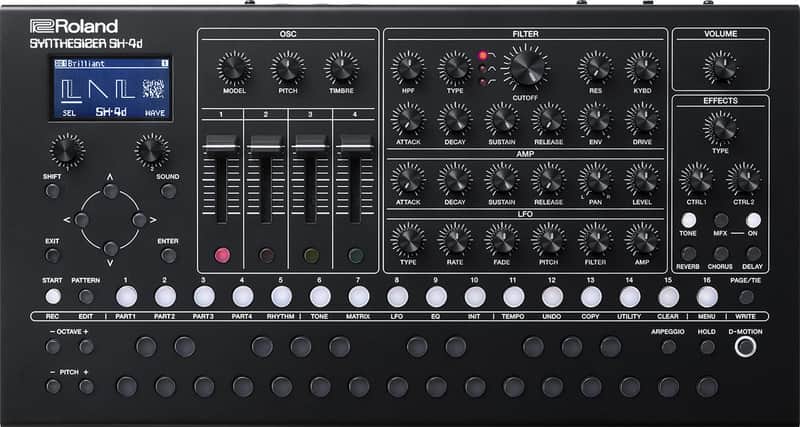The image size is (800, 427).
Task: Click the PATTERN button
Action: (86, 296)
